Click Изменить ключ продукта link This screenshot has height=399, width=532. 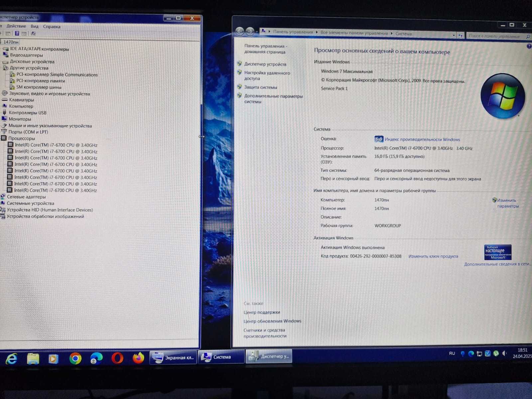(x=433, y=256)
